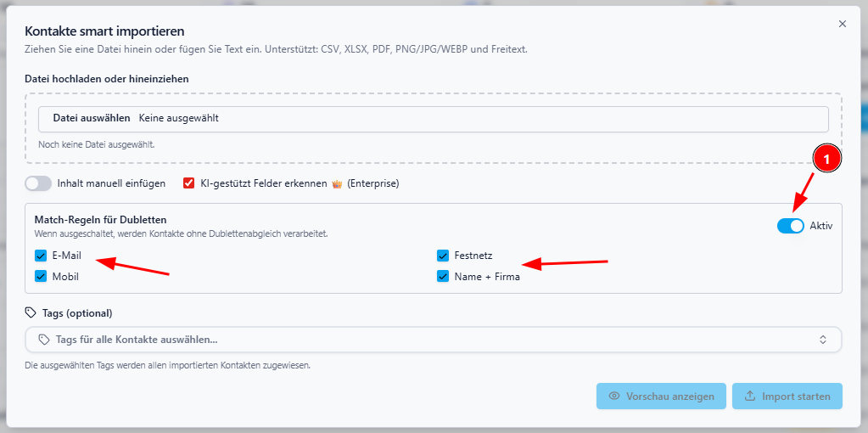Click the tag icon beside "Tags (optional)"
The width and height of the screenshot is (868, 433).
click(x=31, y=312)
